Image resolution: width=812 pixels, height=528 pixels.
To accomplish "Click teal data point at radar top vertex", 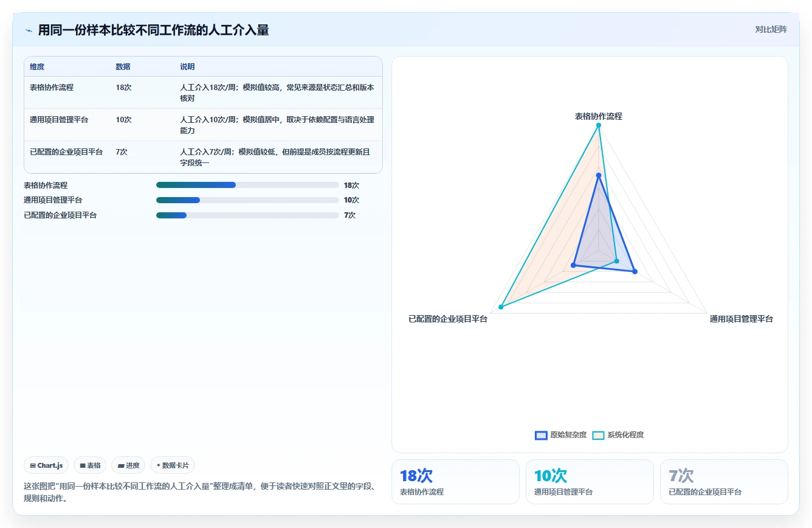I will [x=599, y=125].
